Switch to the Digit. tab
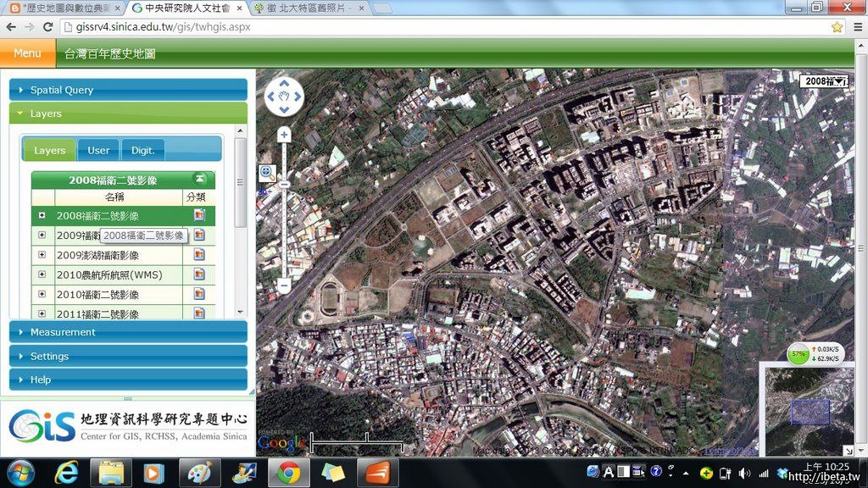868x488 pixels. click(x=142, y=150)
